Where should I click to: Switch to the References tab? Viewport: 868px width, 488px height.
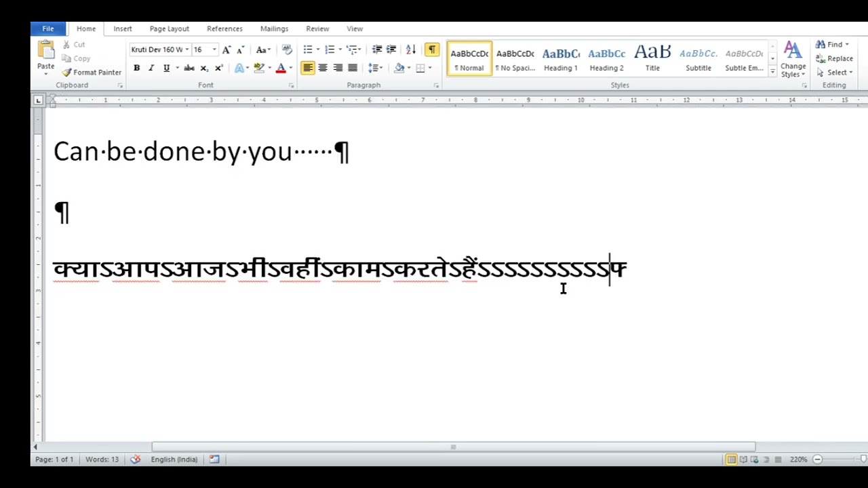[x=224, y=28]
